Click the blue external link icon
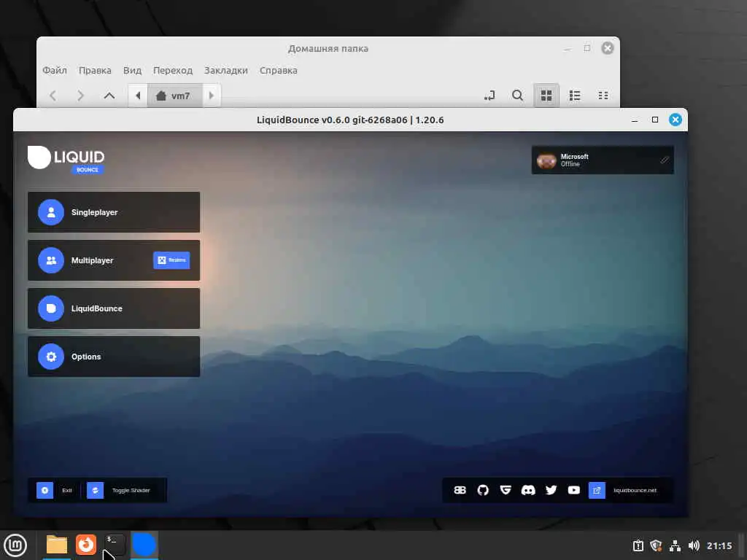747x560 pixels. pyautogui.click(x=597, y=490)
